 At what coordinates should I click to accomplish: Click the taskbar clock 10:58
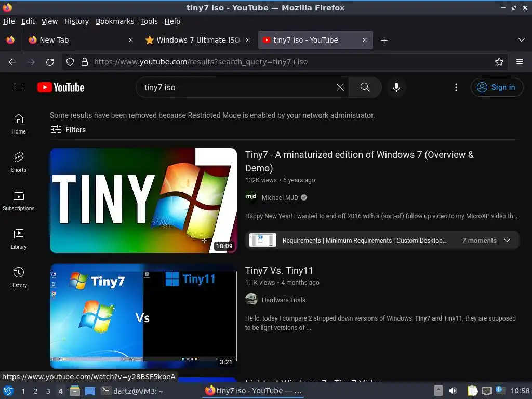click(x=520, y=391)
